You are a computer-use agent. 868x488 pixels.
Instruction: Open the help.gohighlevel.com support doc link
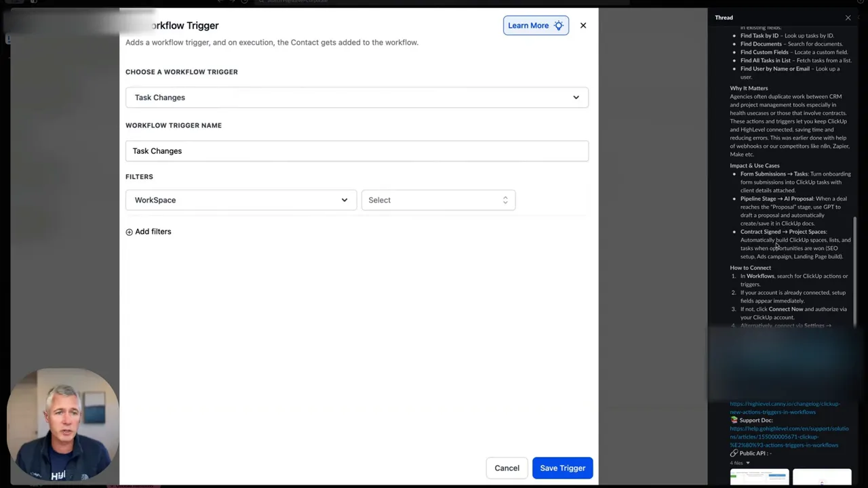(x=789, y=437)
